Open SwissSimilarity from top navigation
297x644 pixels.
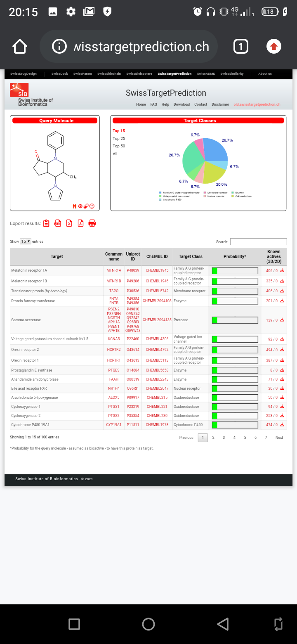[232, 74]
